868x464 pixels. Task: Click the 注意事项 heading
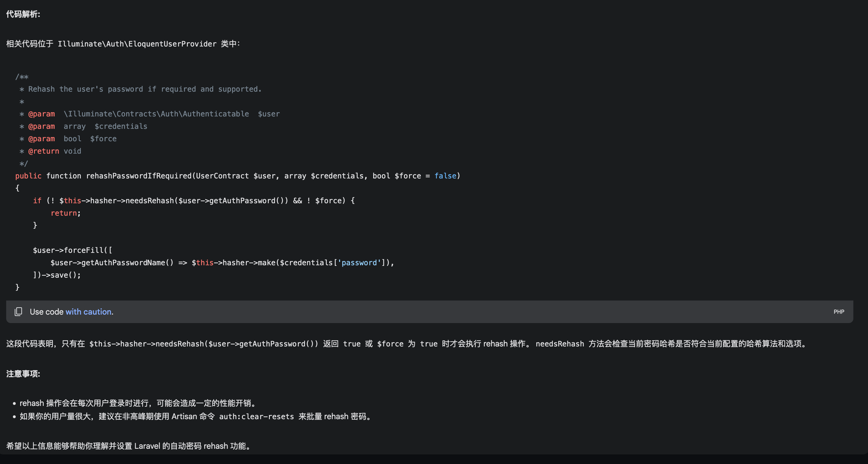click(23, 374)
